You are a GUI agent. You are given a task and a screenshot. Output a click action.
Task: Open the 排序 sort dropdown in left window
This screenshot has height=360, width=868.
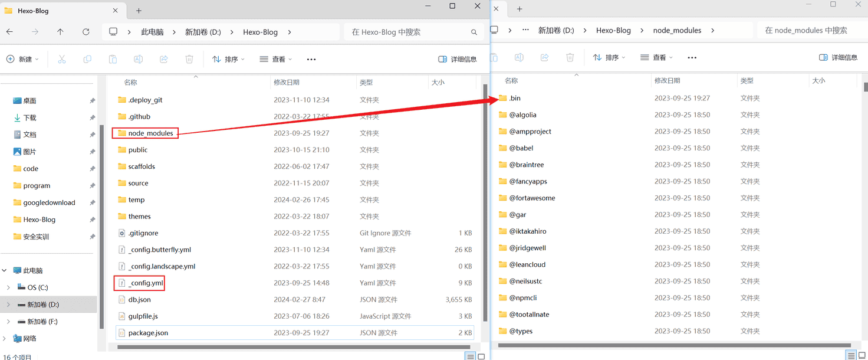click(228, 59)
